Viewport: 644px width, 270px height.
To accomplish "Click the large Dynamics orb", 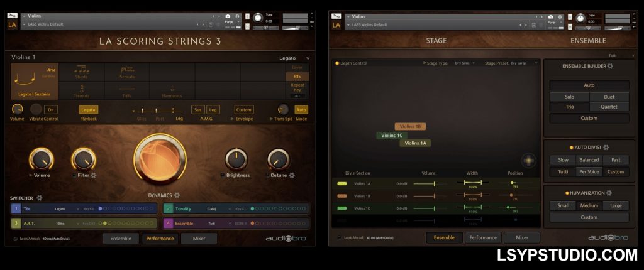I will click(160, 159).
